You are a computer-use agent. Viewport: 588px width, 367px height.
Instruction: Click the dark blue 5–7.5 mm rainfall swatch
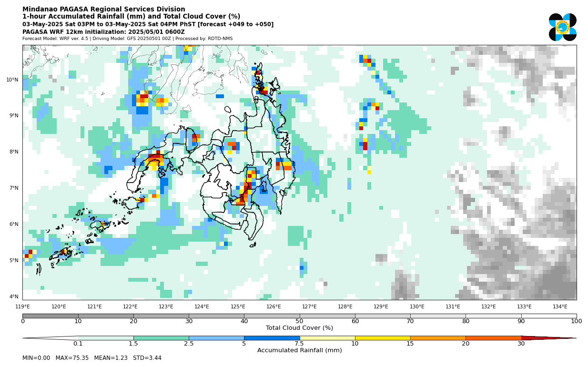coord(272,338)
